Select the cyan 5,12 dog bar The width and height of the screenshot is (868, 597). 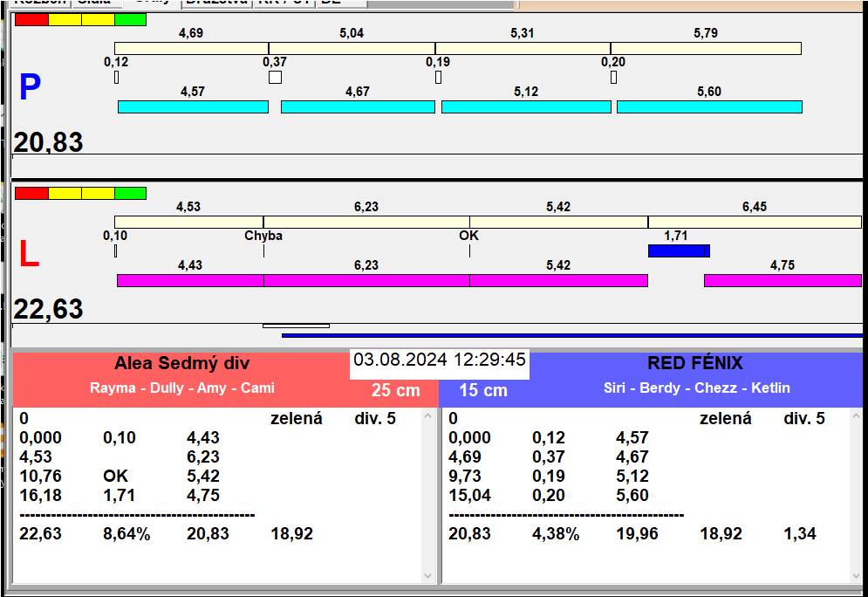(526, 106)
